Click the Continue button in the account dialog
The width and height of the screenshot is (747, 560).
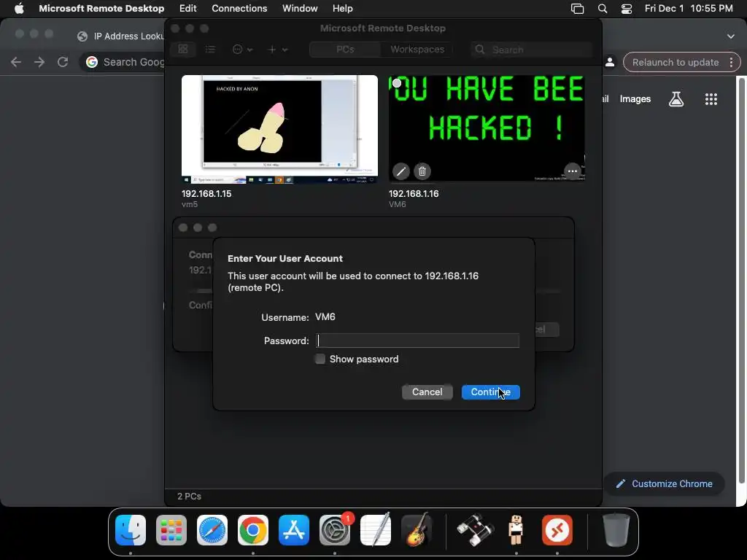[490, 392]
